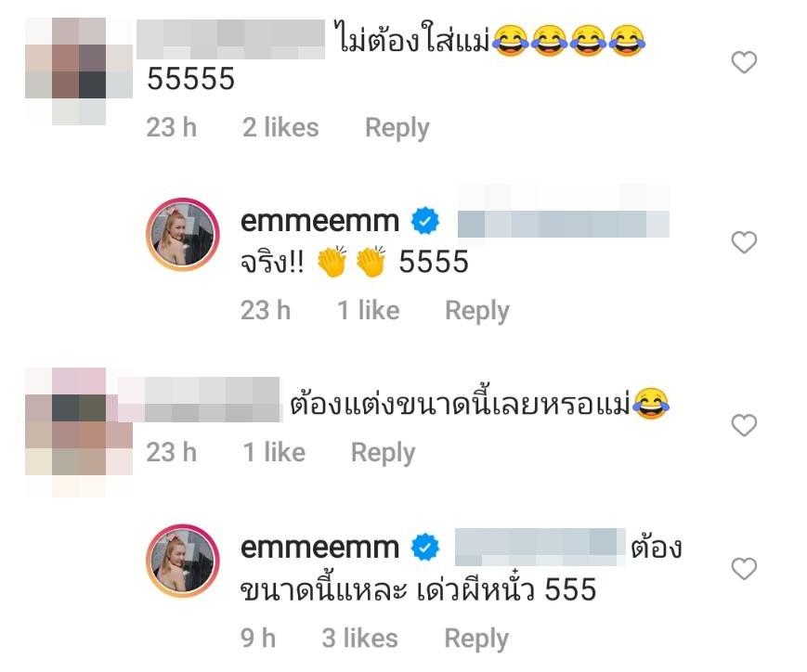Image resolution: width=807 pixels, height=672 pixels.
Task: View the 2 likes on the top comment
Action: [280, 127]
